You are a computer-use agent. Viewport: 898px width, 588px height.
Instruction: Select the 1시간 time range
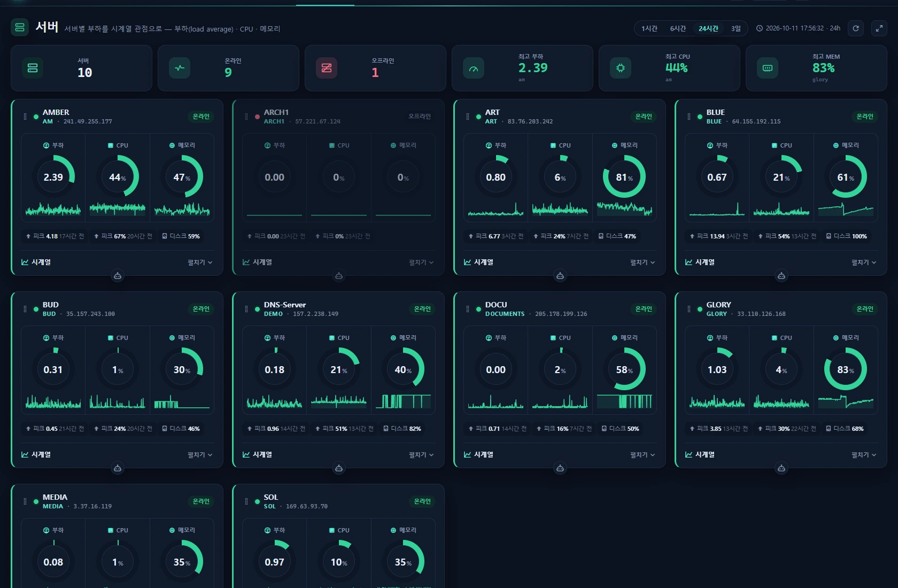649,28
